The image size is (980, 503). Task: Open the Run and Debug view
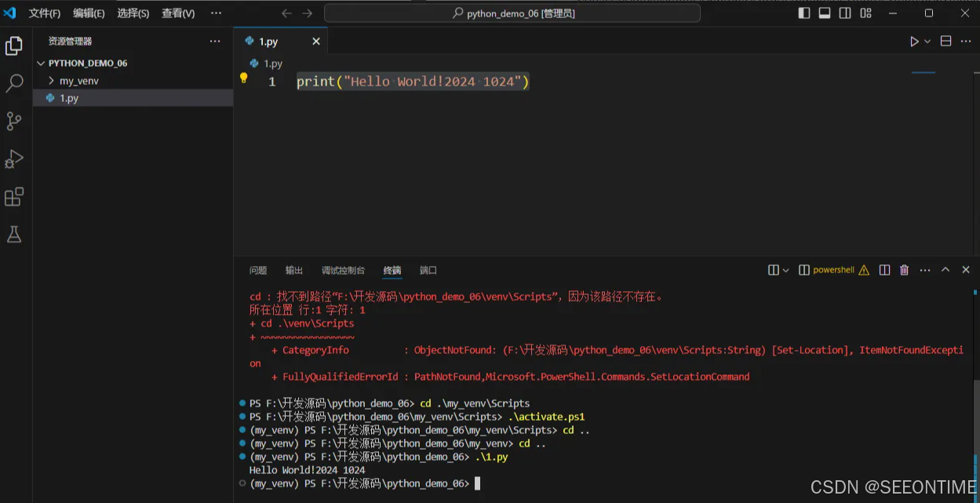point(14,159)
